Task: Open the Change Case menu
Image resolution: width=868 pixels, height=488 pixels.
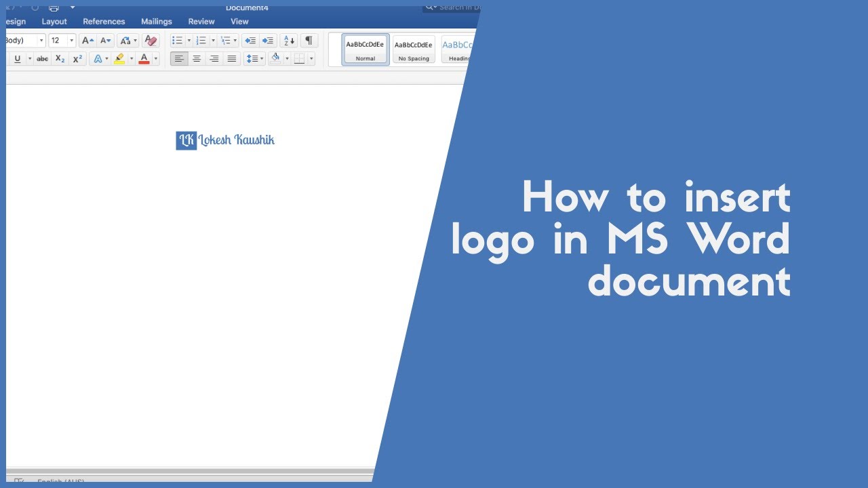Action: pyautogui.click(x=127, y=41)
